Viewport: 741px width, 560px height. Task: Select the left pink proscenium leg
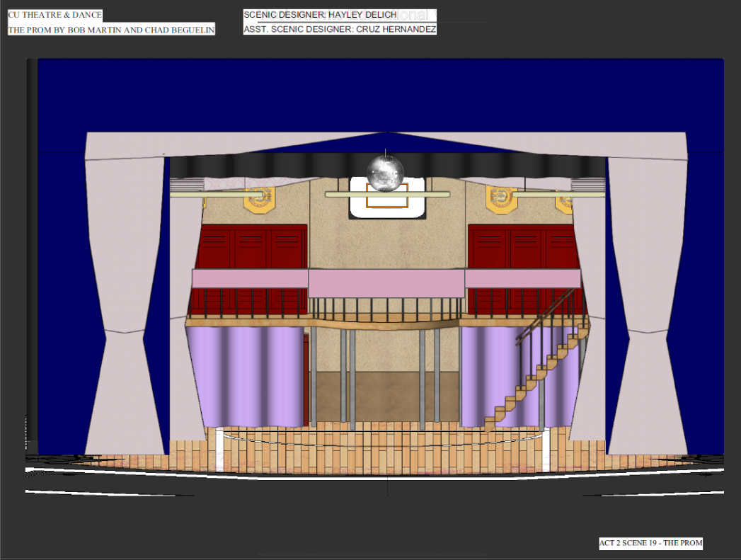(124, 283)
